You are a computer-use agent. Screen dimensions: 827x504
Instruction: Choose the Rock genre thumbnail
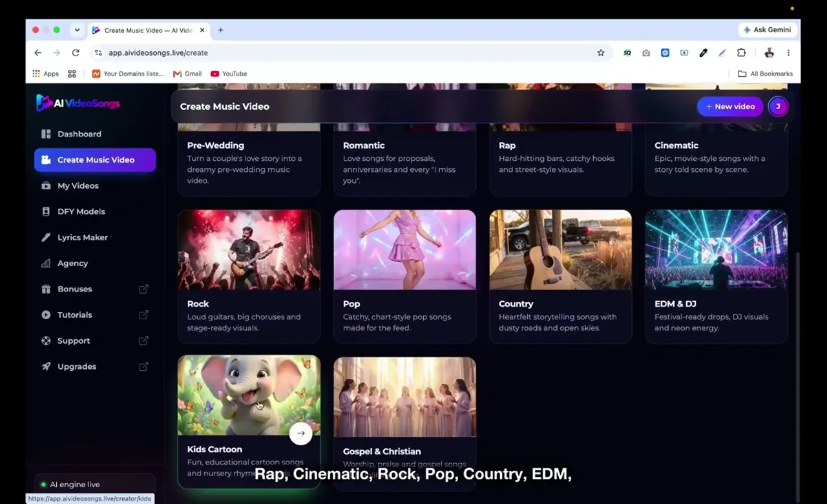tap(249, 249)
